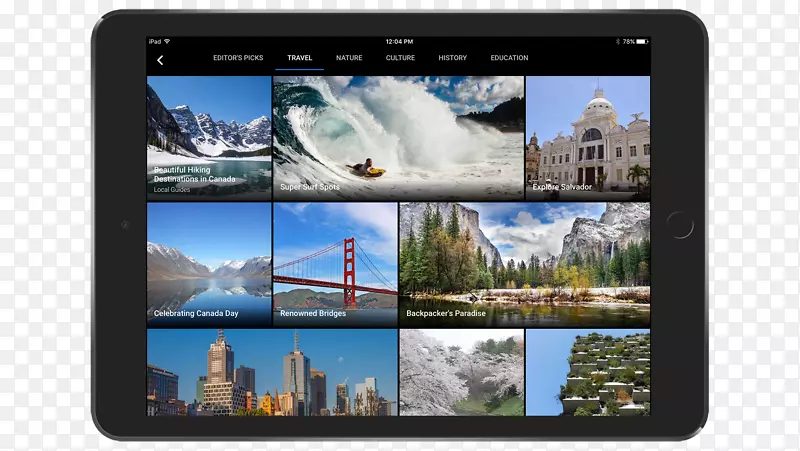
Task: Open the city skyline photo card
Action: pyautogui.click(x=272, y=372)
